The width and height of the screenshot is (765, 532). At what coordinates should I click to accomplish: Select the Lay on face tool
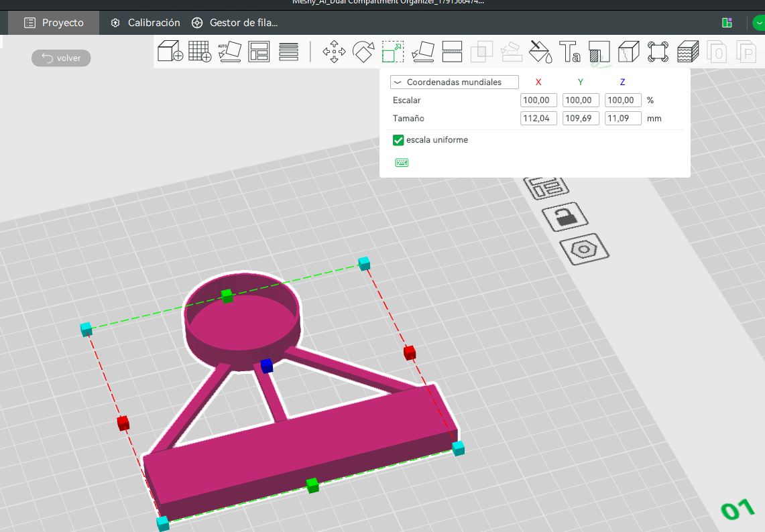pyautogui.click(x=422, y=52)
